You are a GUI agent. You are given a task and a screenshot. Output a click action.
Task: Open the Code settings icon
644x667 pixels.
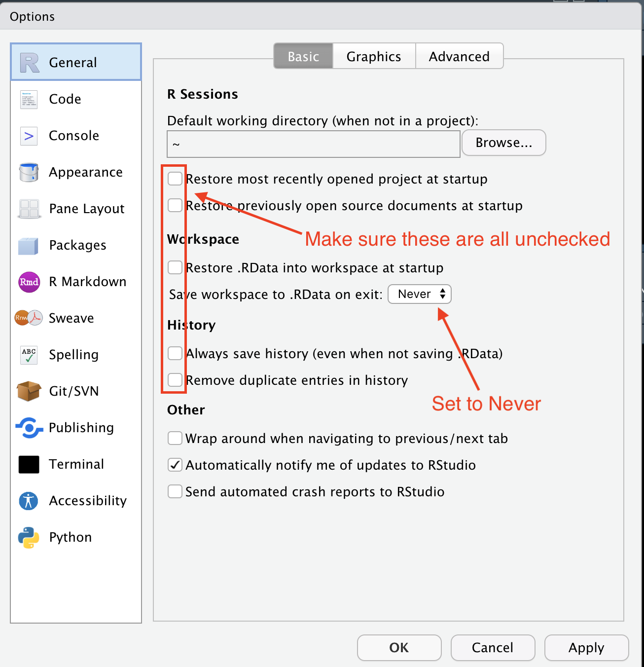click(29, 99)
